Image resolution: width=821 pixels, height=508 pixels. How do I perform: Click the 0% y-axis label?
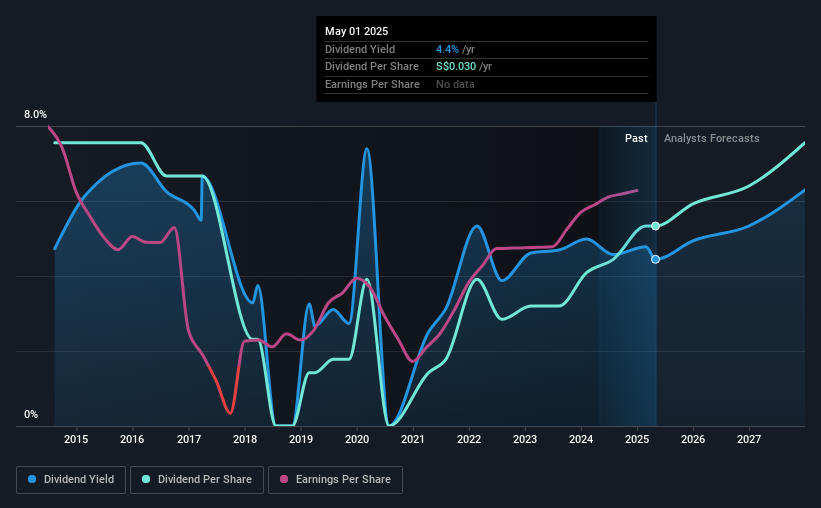(x=31, y=414)
